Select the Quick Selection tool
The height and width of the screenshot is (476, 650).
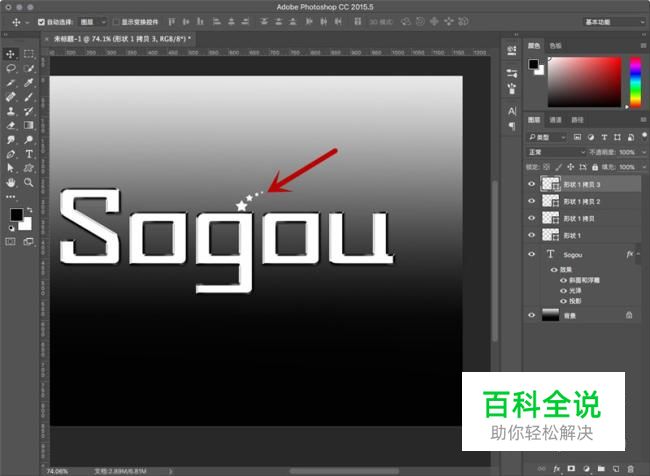pos(29,68)
